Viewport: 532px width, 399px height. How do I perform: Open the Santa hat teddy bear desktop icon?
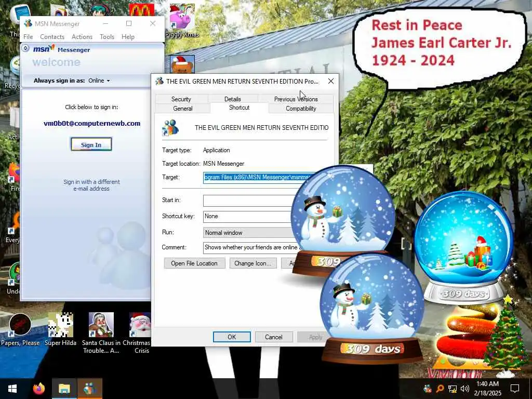(x=182, y=64)
